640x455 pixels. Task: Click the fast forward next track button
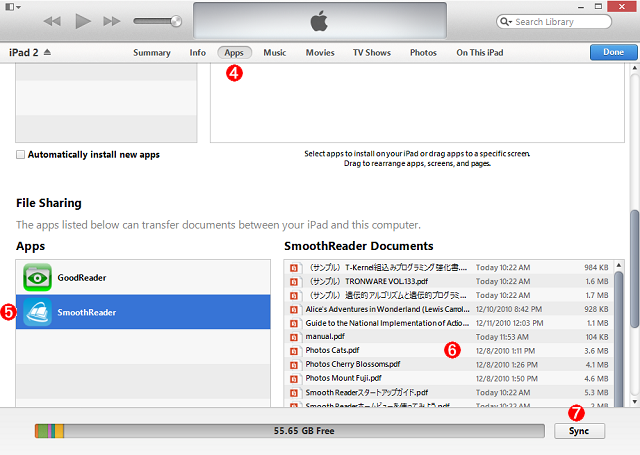[112, 21]
